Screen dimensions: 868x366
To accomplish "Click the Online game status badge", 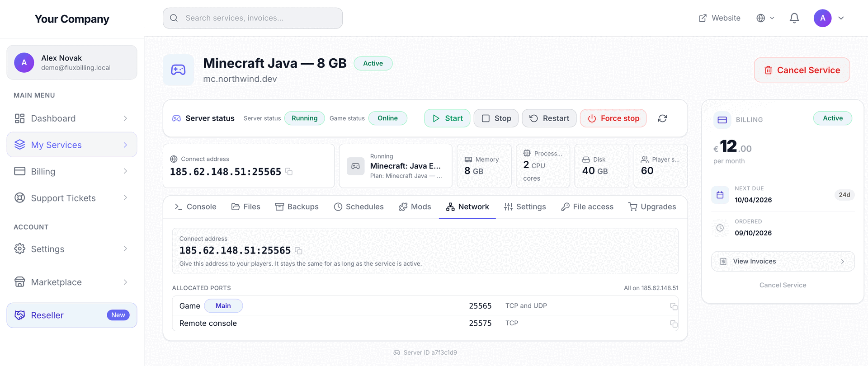I will pyautogui.click(x=387, y=118).
